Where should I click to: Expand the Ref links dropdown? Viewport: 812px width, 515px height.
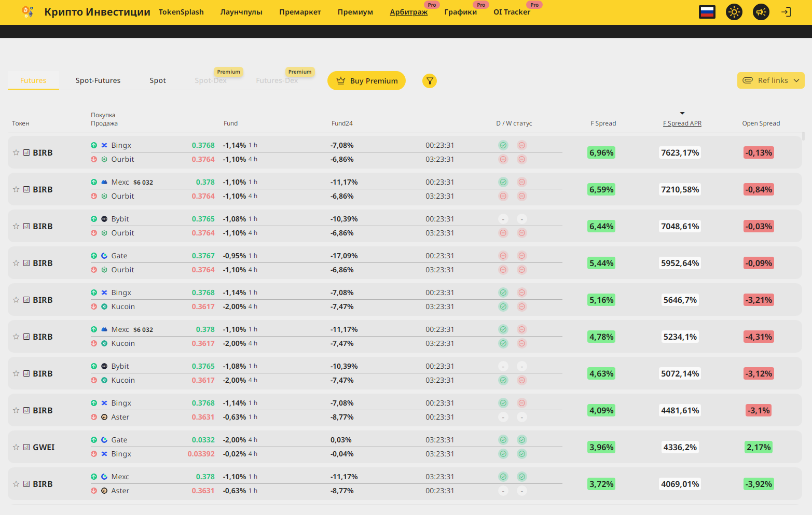(770, 80)
